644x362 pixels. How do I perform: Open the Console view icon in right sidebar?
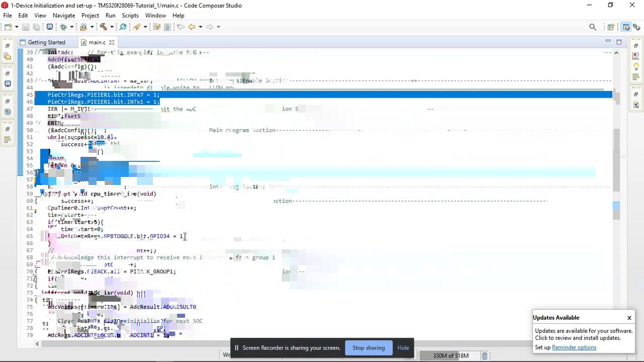click(x=636, y=105)
